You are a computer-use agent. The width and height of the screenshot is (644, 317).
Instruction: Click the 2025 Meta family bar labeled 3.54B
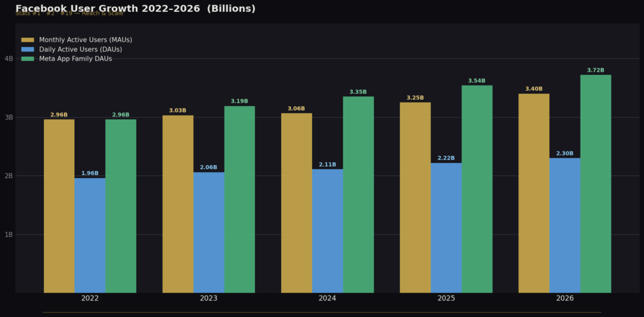(477, 189)
